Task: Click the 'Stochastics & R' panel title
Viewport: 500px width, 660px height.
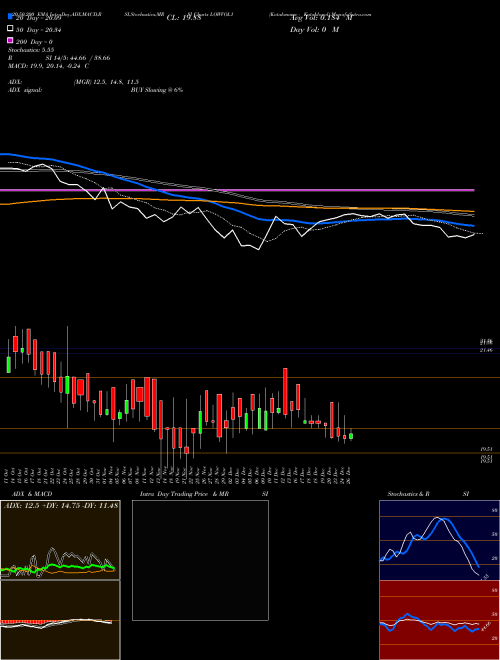Action: (408, 494)
